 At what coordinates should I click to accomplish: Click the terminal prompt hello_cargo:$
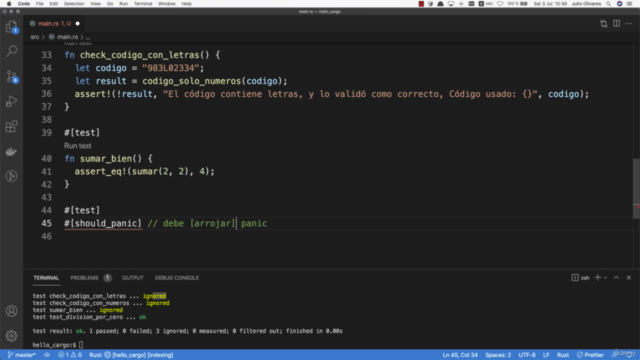54,345
